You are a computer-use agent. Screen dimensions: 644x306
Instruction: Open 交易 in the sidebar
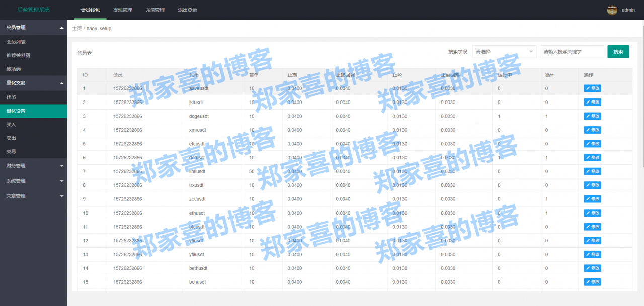33,151
